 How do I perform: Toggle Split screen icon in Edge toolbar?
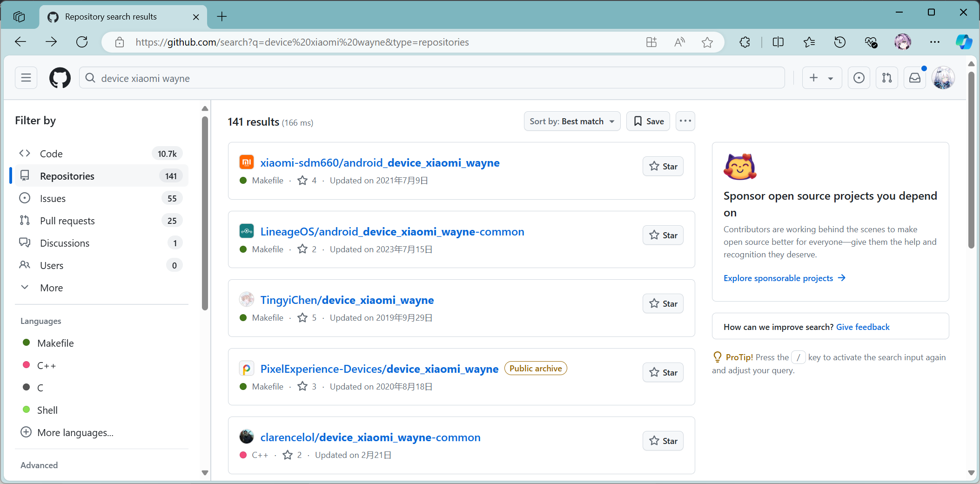[778, 42]
